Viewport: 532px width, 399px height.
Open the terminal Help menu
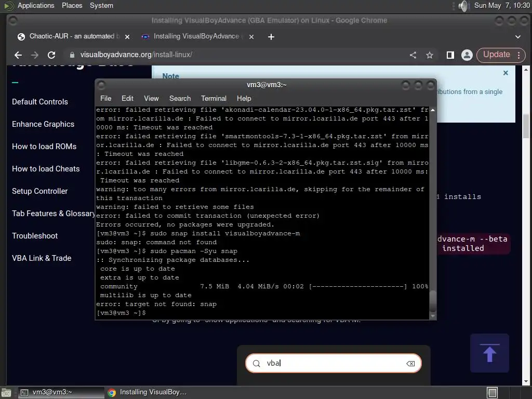[x=244, y=98]
